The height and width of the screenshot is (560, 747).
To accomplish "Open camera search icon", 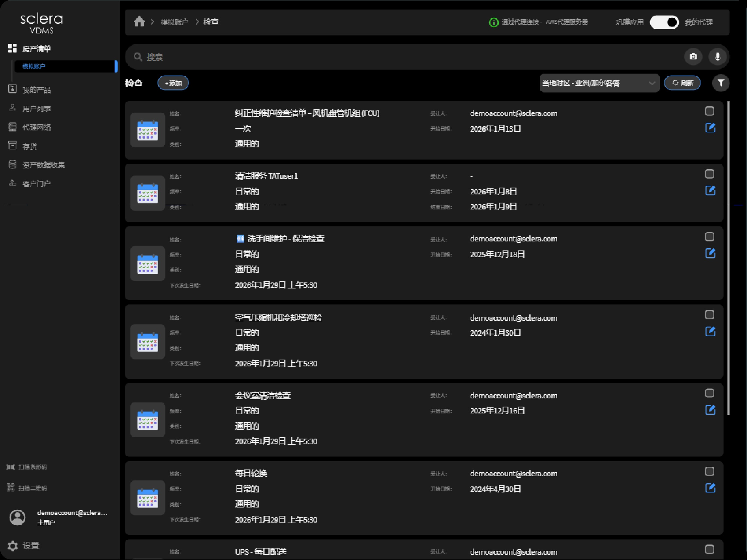I will (x=693, y=56).
